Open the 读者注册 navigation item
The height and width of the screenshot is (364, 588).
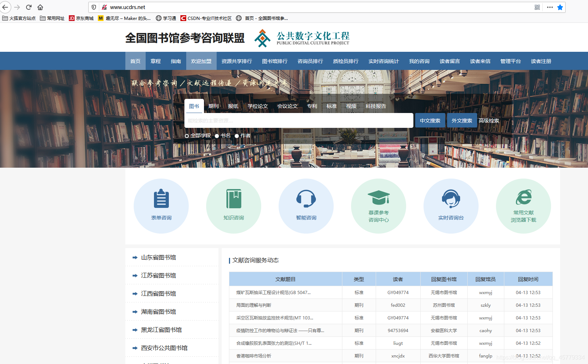point(541,61)
